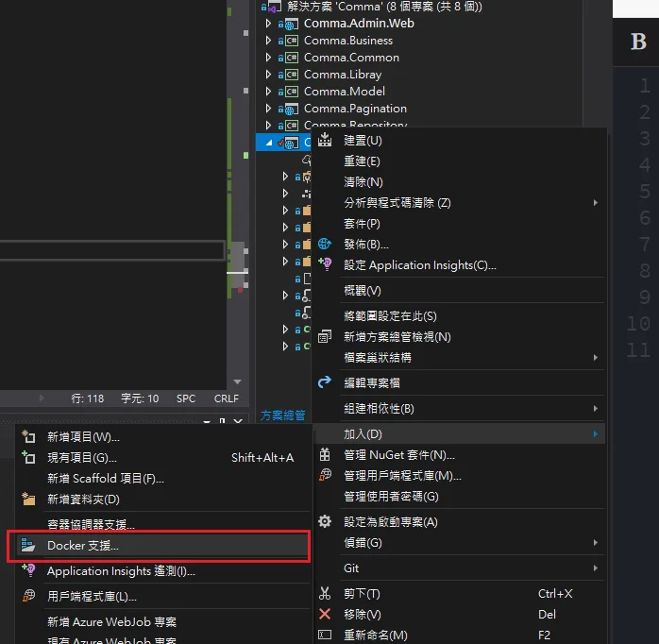Select 管理 NuGet 套件 menu item

[x=398, y=455]
